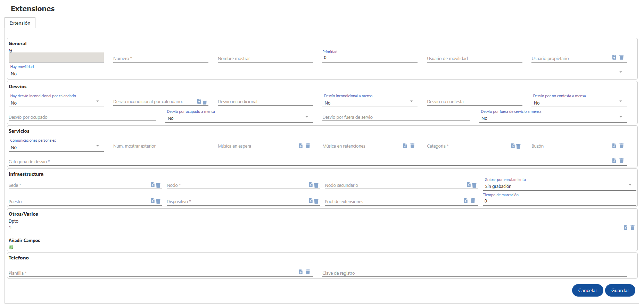Open selector icon for Puesto
644x307 pixels.
(152, 201)
